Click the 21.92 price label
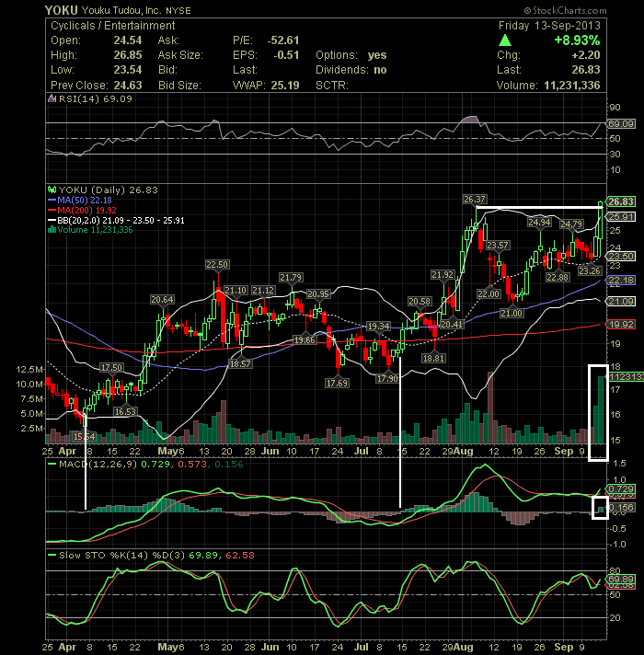The height and width of the screenshot is (655, 644). pyautogui.click(x=443, y=275)
